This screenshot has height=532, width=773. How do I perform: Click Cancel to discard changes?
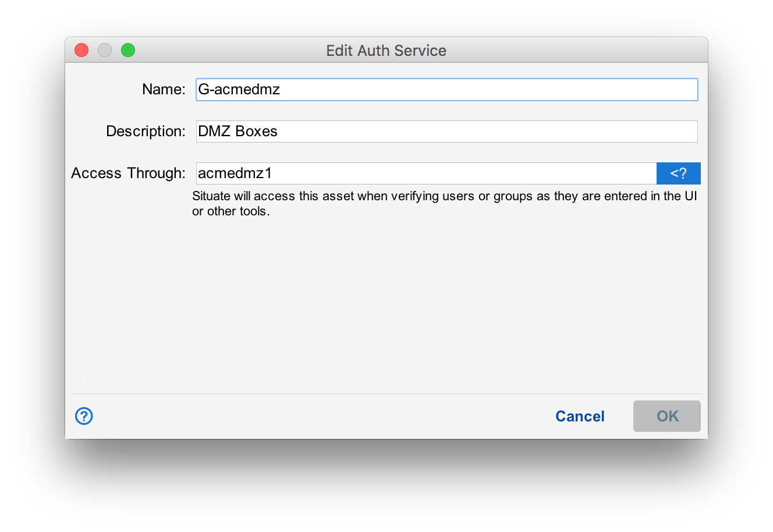pyautogui.click(x=580, y=416)
